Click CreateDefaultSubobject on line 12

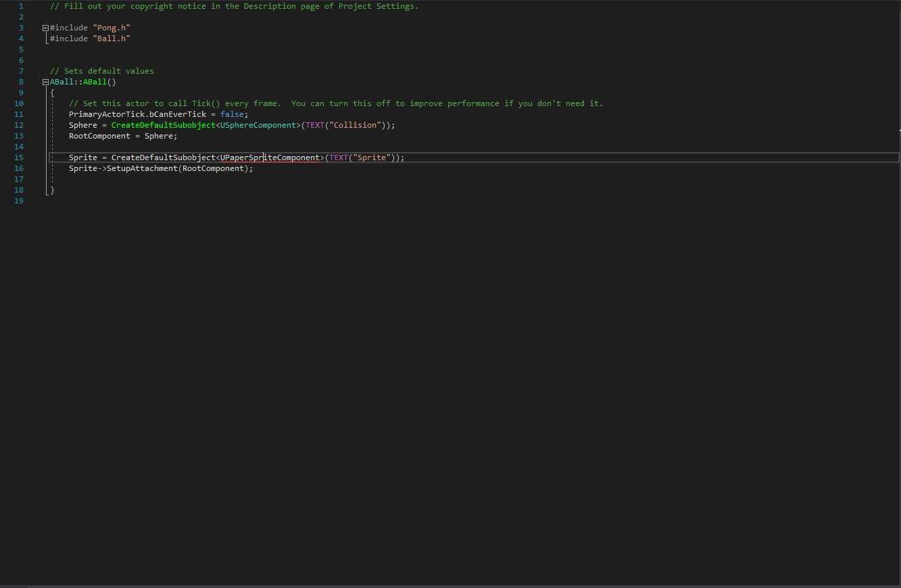coord(163,125)
